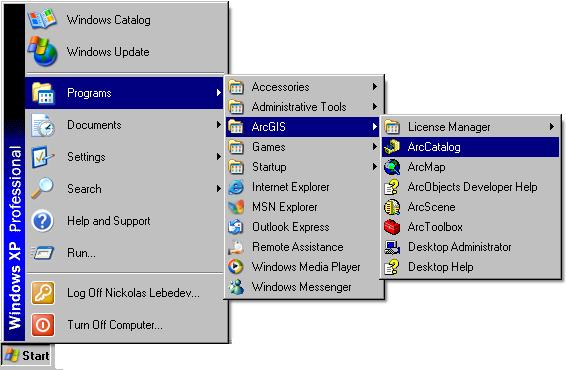Click the Outlook Express icon

[x=236, y=227]
